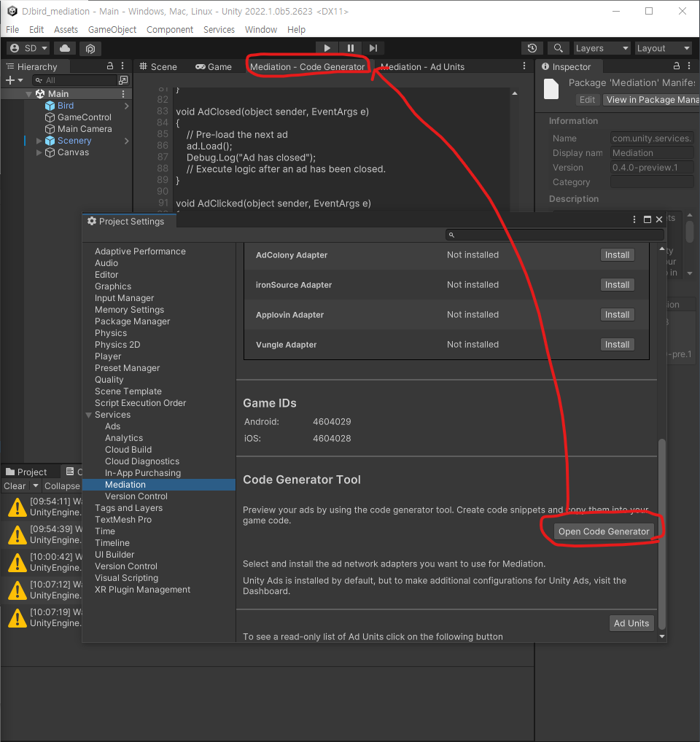The height and width of the screenshot is (742, 700).
Task: Advance one frame with the Step button
Action: tap(373, 48)
